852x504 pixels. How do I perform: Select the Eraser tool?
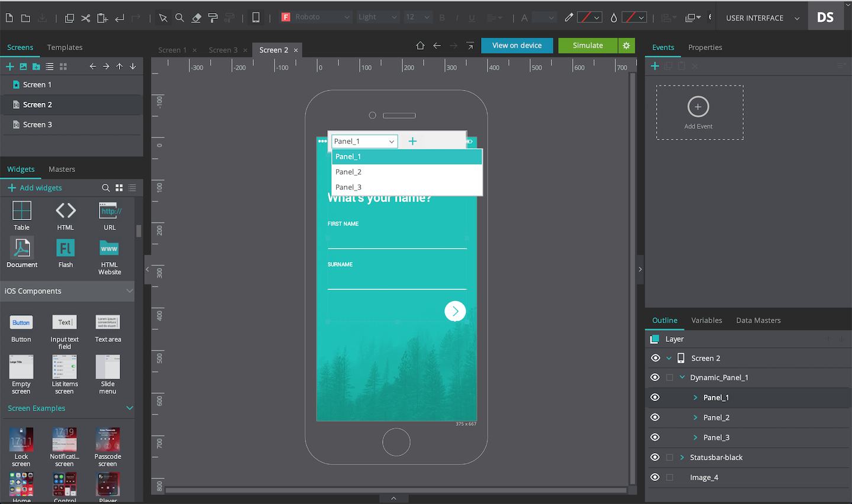pos(196,17)
